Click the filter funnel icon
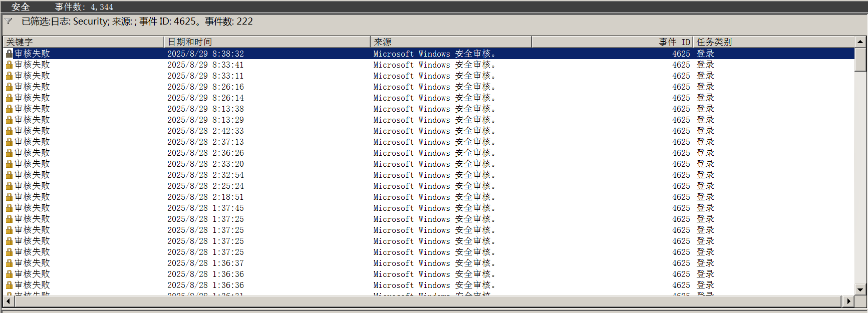 (9, 21)
